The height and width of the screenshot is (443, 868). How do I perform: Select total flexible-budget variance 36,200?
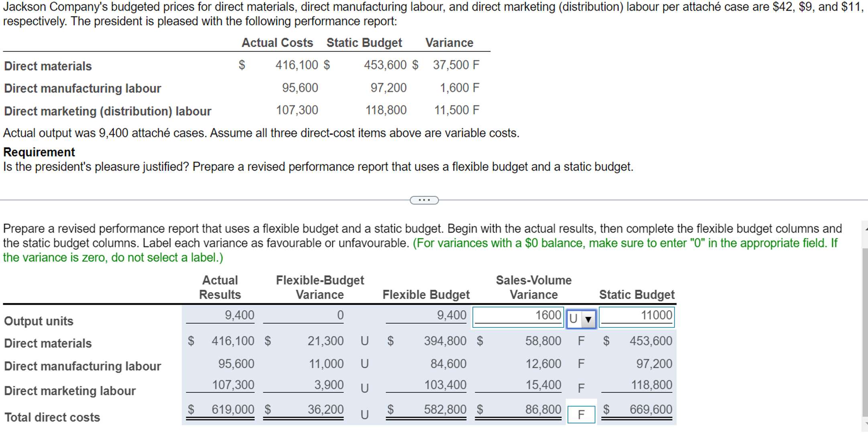325,410
